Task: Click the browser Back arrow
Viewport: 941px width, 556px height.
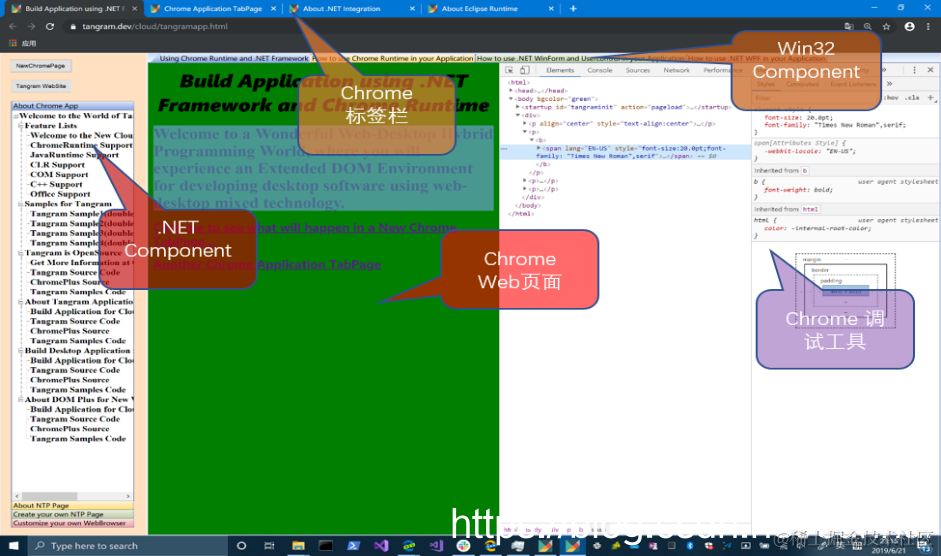Action: pyautogui.click(x=13, y=26)
